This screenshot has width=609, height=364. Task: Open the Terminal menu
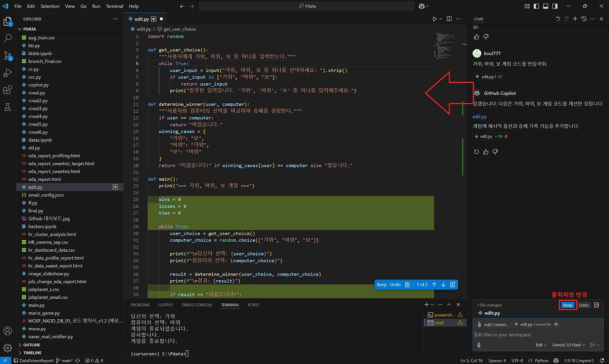coord(115,6)
